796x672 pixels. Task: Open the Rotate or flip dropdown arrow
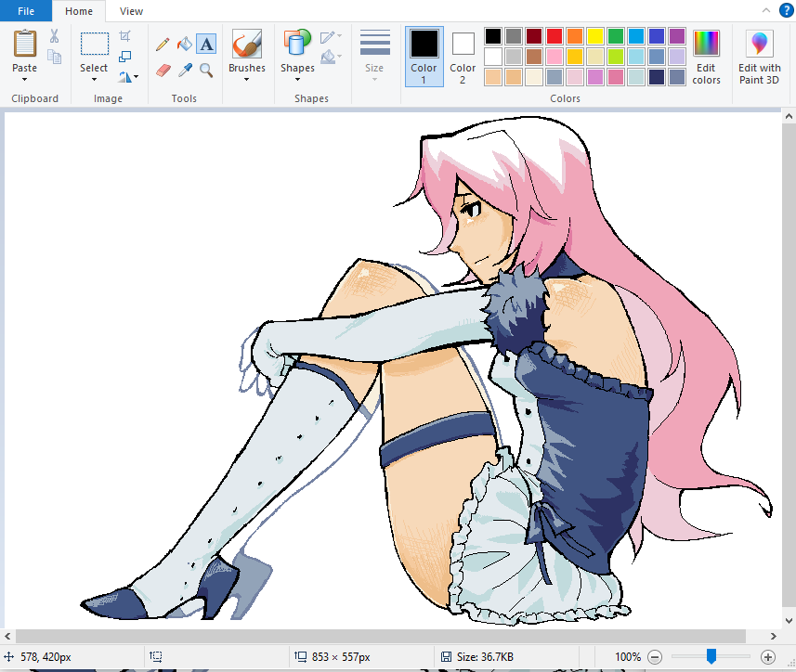point(137,77)
